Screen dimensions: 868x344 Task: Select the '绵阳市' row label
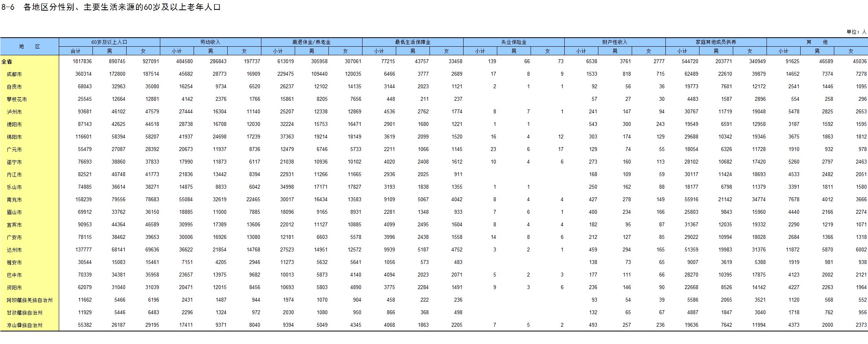[14, 137]
